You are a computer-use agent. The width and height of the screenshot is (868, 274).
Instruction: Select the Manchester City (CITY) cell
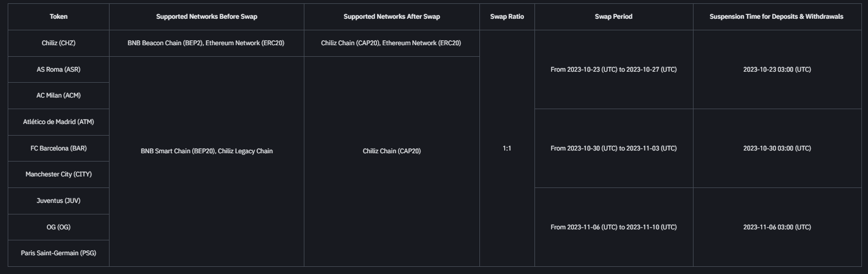point(58,174)
